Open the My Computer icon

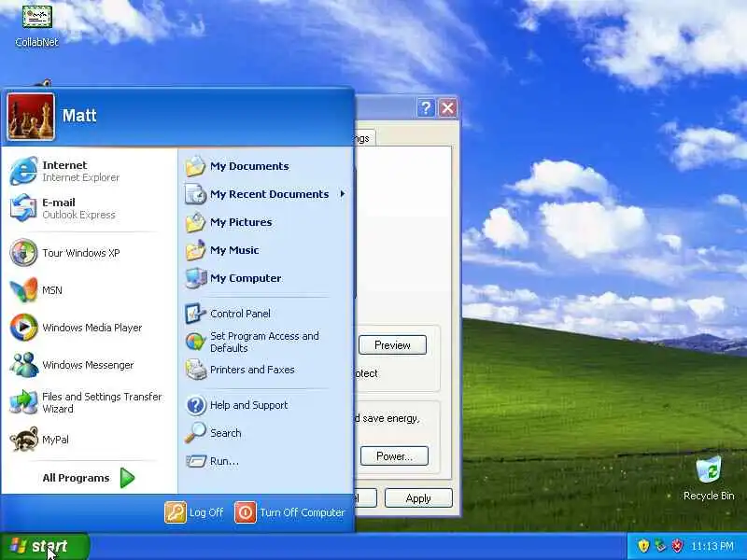click(195, 278)
